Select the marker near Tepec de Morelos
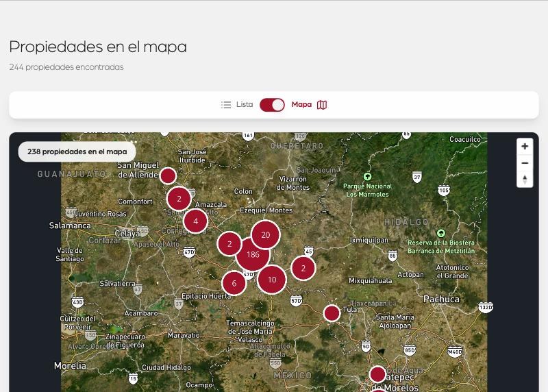Image resolution: width=548 pixels, height=392 pixels. point(377,374)
